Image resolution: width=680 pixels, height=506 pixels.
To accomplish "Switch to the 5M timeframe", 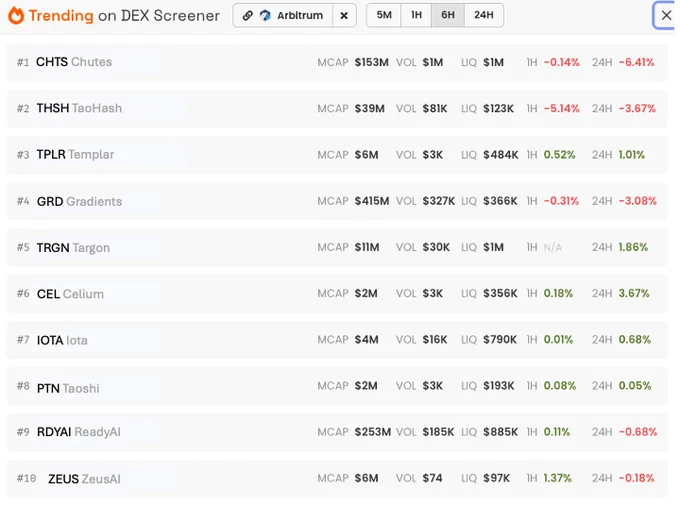I will coord(384,15).
